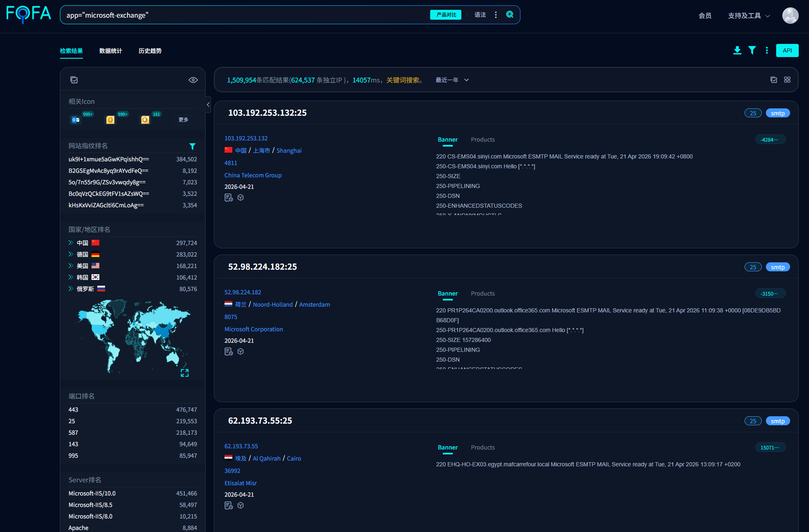Click the host detail icon for 52.98.224.182

pos(229,351)
